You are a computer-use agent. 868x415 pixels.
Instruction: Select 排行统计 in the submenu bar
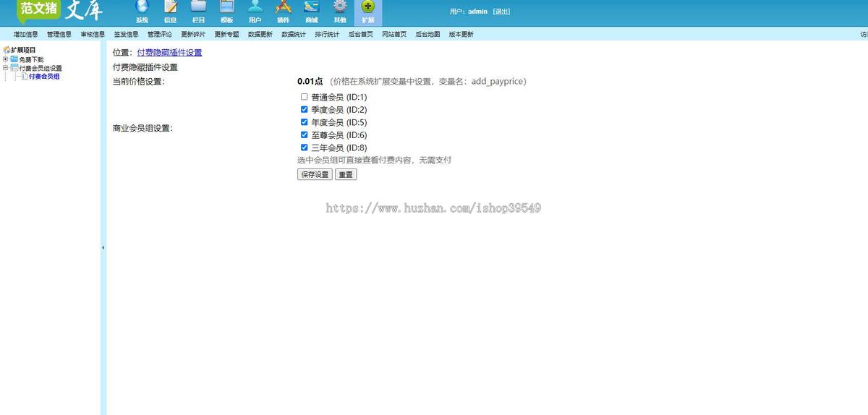point(327,34)
